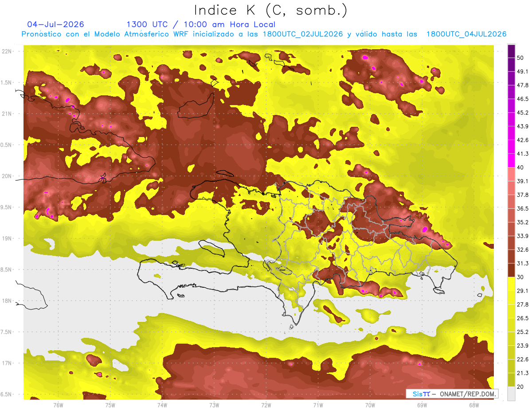Viewport: 532px width, 411px height.
Task: Click the "45.2" color scale value
Action: pos(523,113)
